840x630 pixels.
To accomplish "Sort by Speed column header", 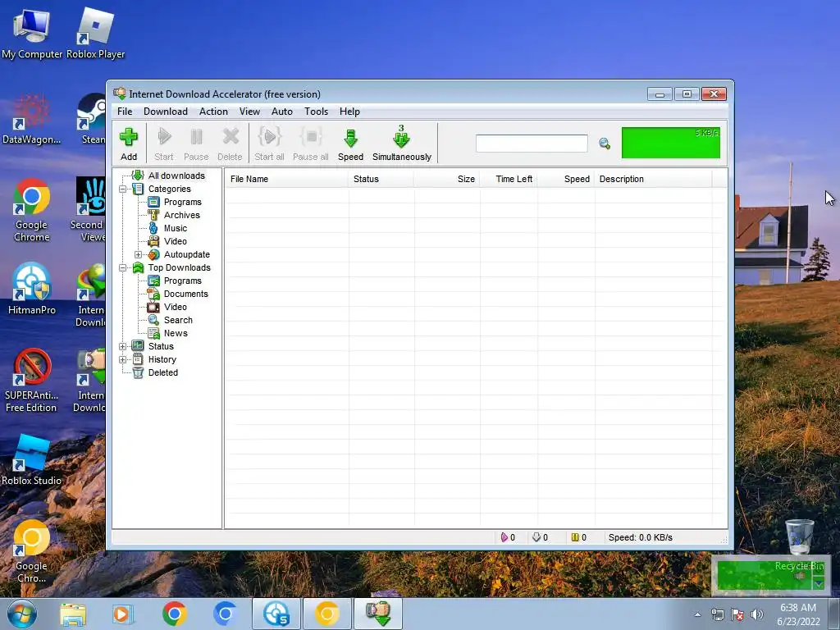I will coord(566,179).
